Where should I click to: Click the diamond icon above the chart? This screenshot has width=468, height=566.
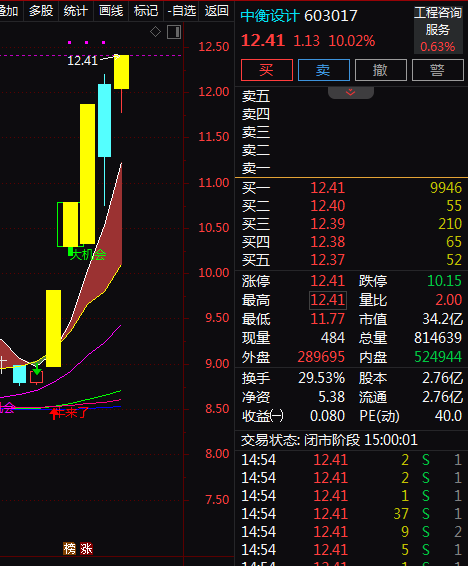(156, 32)
